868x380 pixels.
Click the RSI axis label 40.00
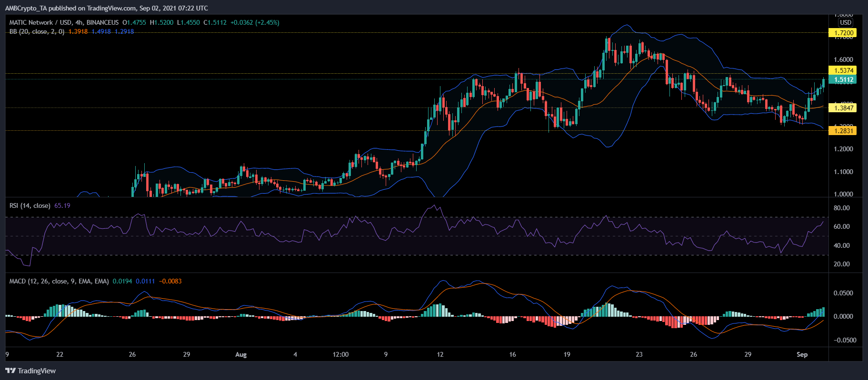[842, 245]
